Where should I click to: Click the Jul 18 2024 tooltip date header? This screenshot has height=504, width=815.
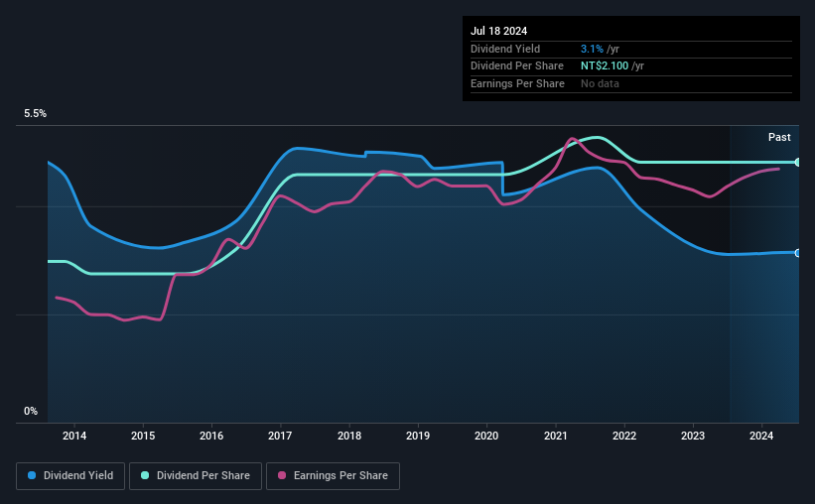tap(499, 31)
